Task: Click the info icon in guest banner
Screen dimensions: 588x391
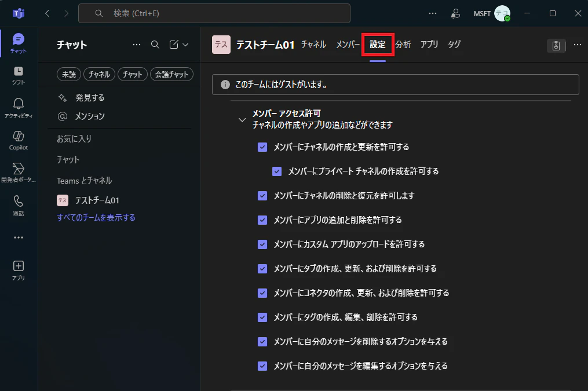Action: coord(225,85)
